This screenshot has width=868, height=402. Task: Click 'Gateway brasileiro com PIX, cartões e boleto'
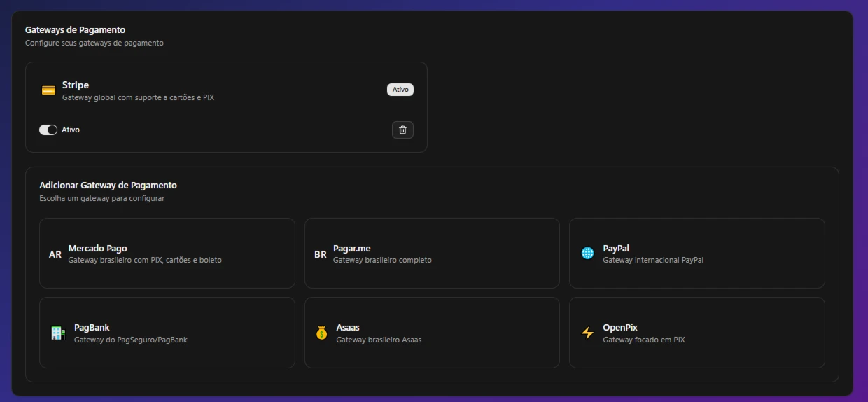(145, 260)
